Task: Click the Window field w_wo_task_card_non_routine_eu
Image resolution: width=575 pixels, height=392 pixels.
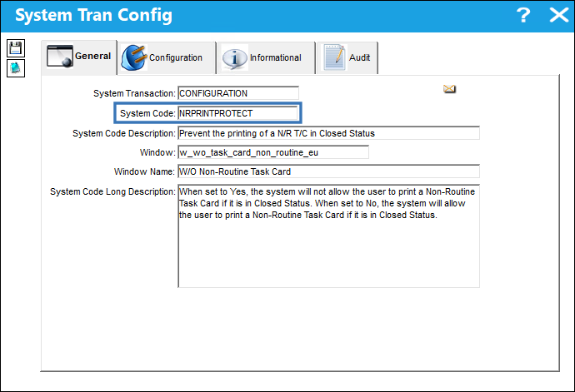Action: 273,152
